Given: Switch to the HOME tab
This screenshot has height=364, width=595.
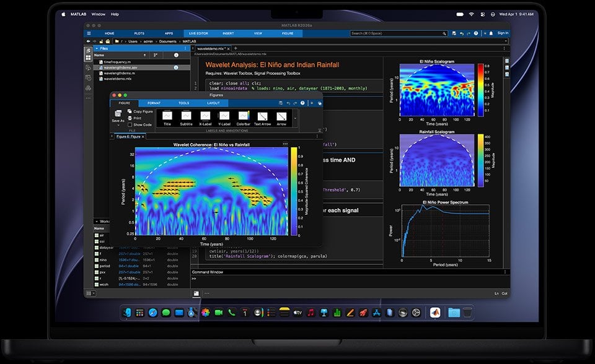Looking at the screenshot, I should click(x=110, y=33).
